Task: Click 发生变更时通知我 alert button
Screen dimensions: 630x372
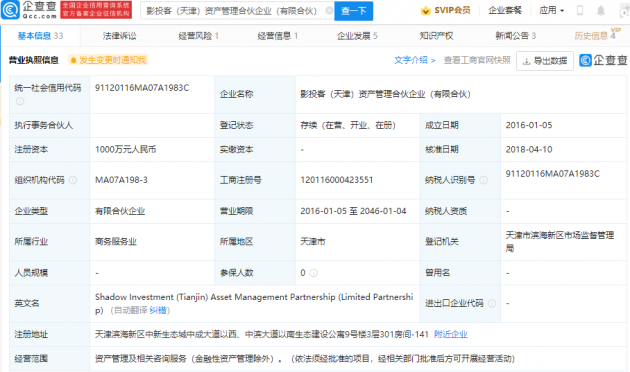Action: pyautogui.click(x=108, y=60)
